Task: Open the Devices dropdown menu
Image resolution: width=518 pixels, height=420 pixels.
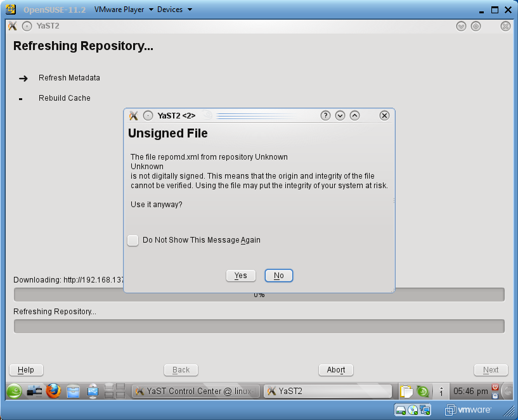Action: coord(174,10)
